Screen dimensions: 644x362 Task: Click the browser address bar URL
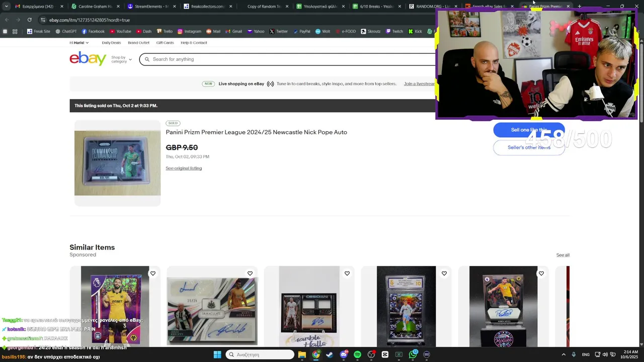tap(90, 20)
